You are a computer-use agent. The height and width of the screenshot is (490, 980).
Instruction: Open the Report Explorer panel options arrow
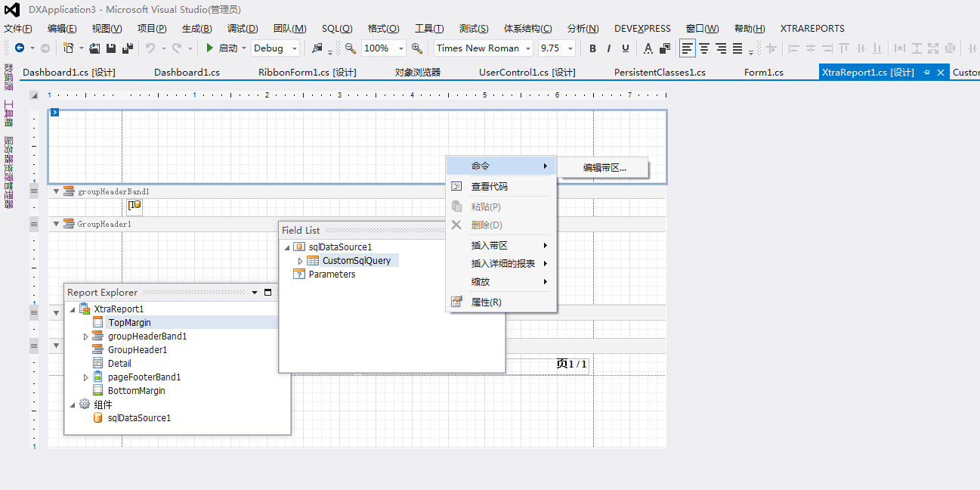point(255,293)
